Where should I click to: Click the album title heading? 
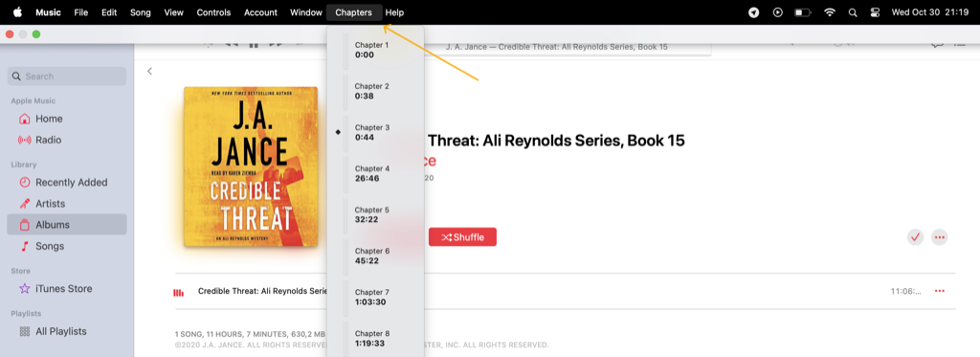coord(555,140)
